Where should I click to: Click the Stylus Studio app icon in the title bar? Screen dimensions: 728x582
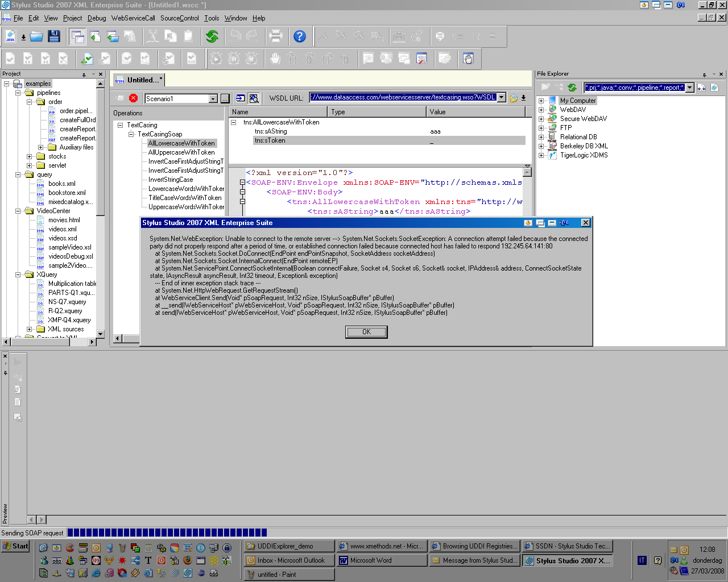pyautogui.click(x=5, y=5)
